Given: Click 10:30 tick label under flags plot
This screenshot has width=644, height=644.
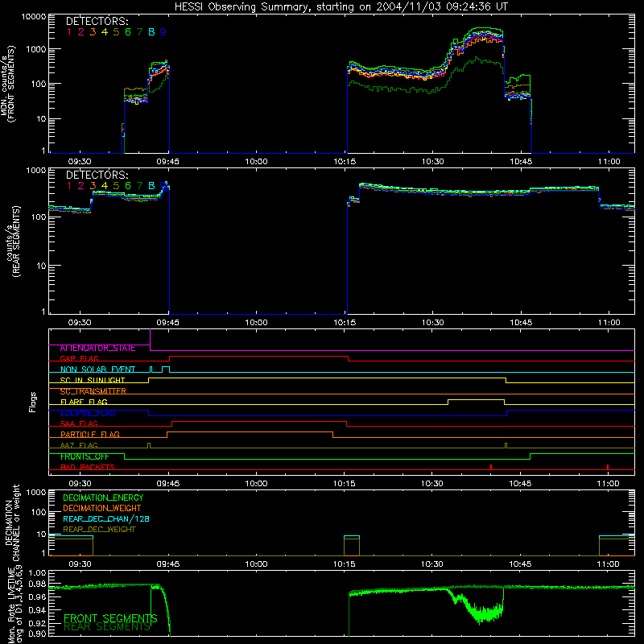Looking at the screenshot, I should 432,484.
